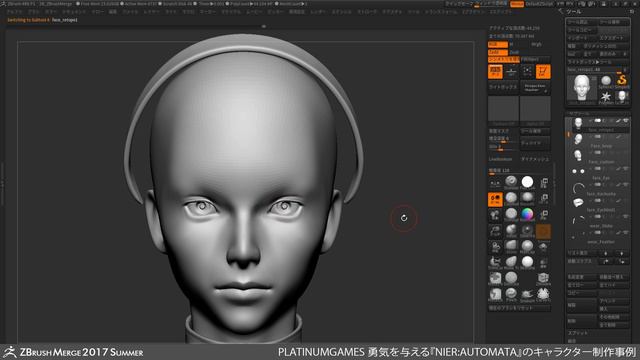Viewport: 640px width, 360px height.
Task: Select the Pinch brush
Action: tap(511, 293)
